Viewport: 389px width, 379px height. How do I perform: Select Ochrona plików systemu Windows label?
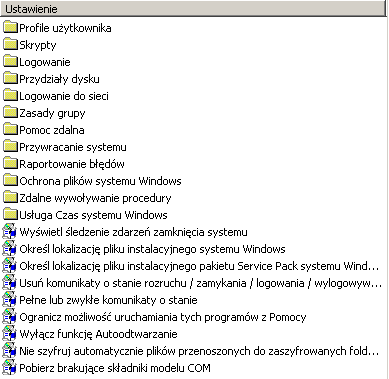point(100,181)
